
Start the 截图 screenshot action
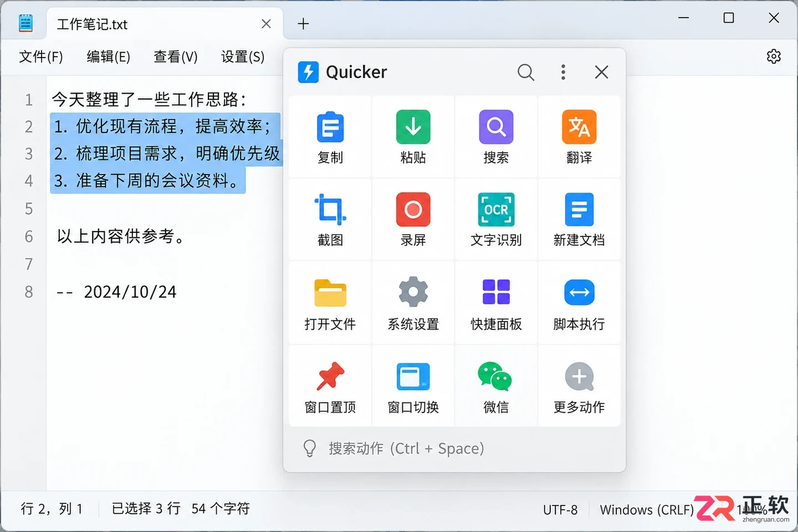(330, 219)
